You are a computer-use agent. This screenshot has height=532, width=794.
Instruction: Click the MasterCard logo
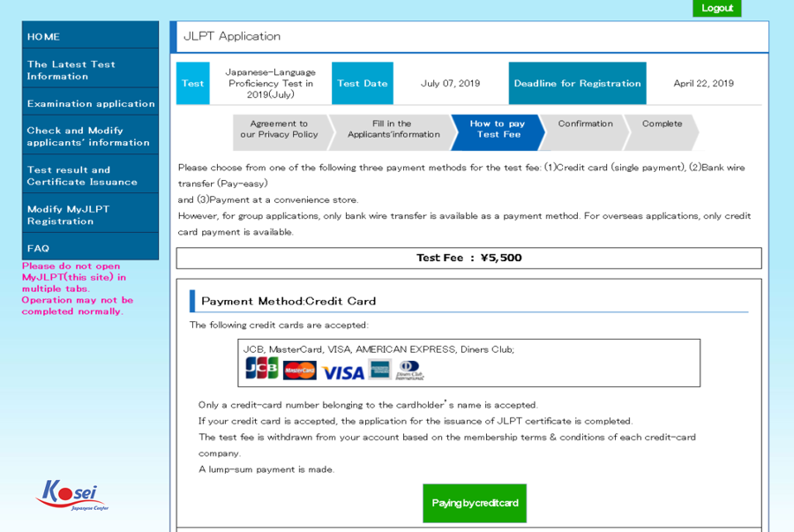point(300,371)
